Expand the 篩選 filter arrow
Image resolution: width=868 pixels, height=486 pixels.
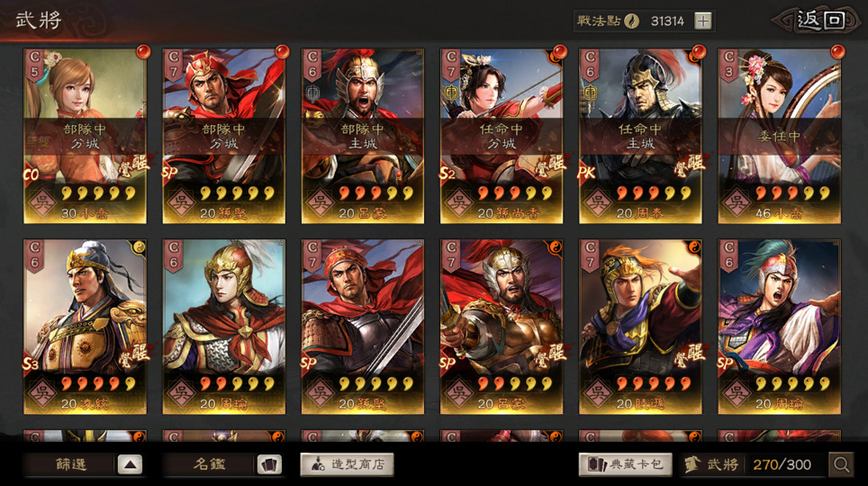click(130, 464)
